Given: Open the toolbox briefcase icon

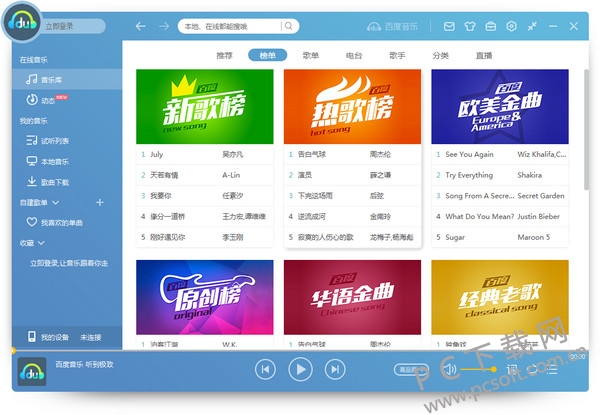Looking at the screenshot, I should pyautogui.click(x=491, y=26).
